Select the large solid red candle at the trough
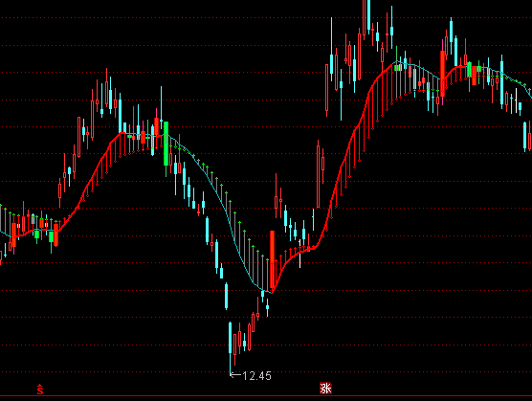Image resolution: width=532 pixels, height=401 pixels. (272, 260)
